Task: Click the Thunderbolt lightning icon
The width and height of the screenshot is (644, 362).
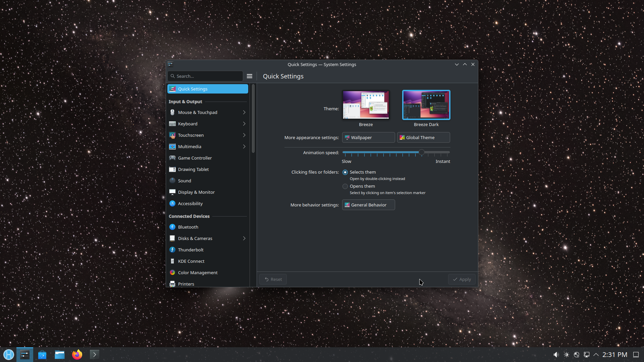Action: click(x=172, y=250)
